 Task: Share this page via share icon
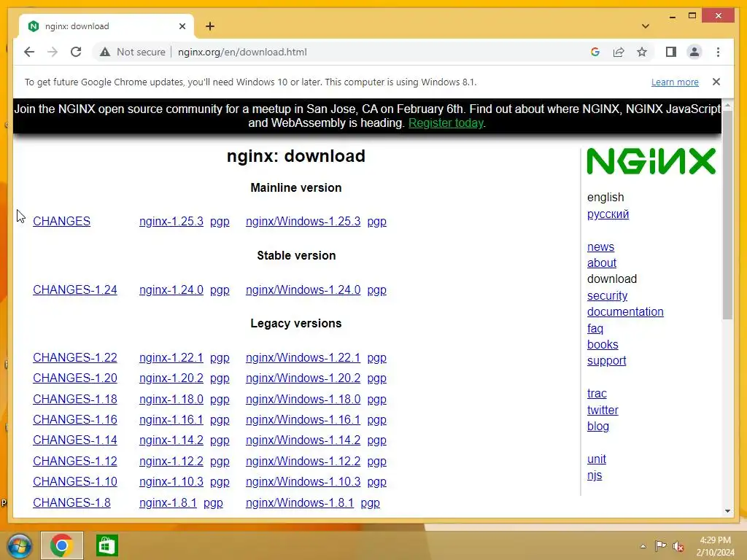[619, 52]
